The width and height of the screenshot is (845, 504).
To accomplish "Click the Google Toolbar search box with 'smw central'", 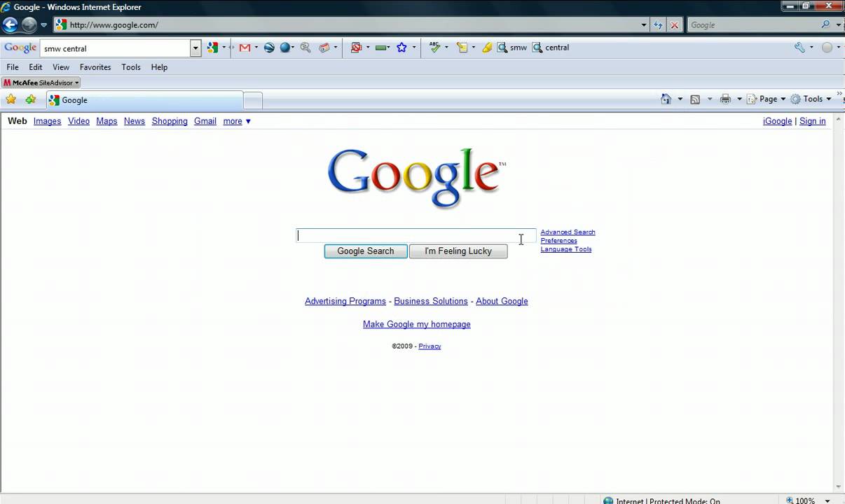I will click(x=116, y=48).
